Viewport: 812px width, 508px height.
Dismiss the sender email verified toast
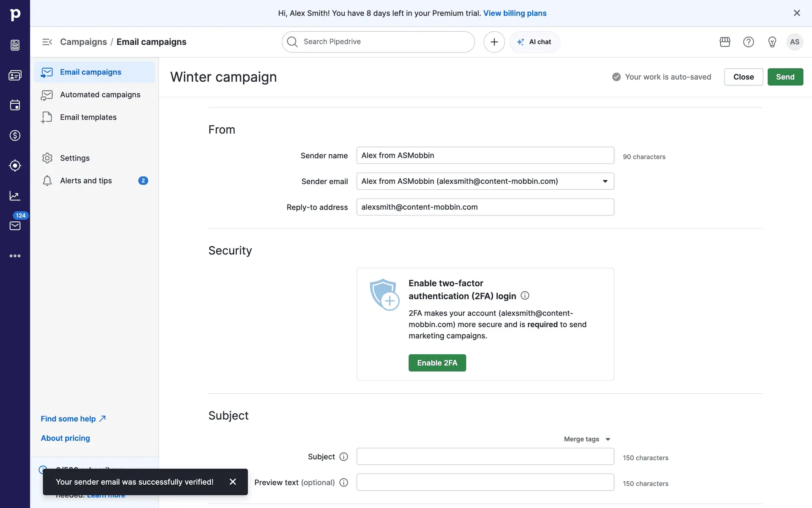tap(233, 482)
